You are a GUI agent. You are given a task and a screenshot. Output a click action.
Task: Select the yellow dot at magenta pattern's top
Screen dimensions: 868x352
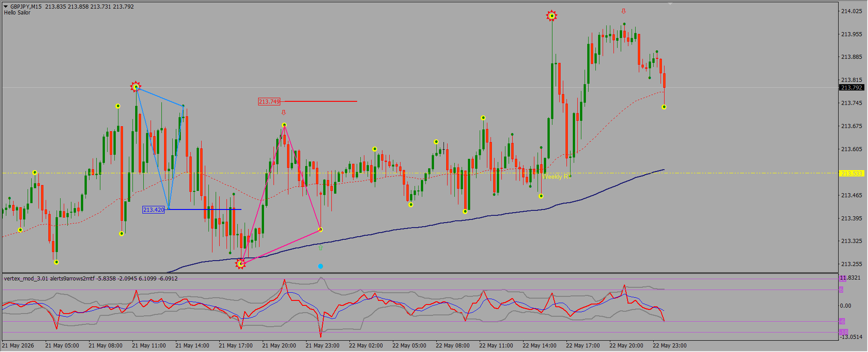pos(284,125)
